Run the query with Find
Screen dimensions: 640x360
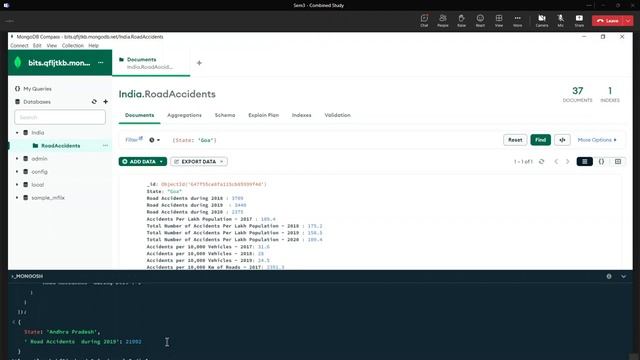tap(540, 140)
